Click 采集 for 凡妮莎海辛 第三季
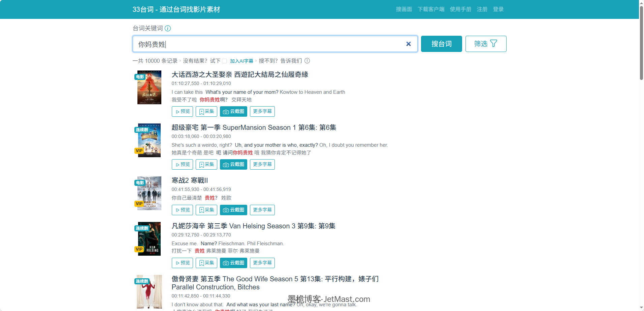The width and height of the screenshot is (644, 311). (206, 263)
